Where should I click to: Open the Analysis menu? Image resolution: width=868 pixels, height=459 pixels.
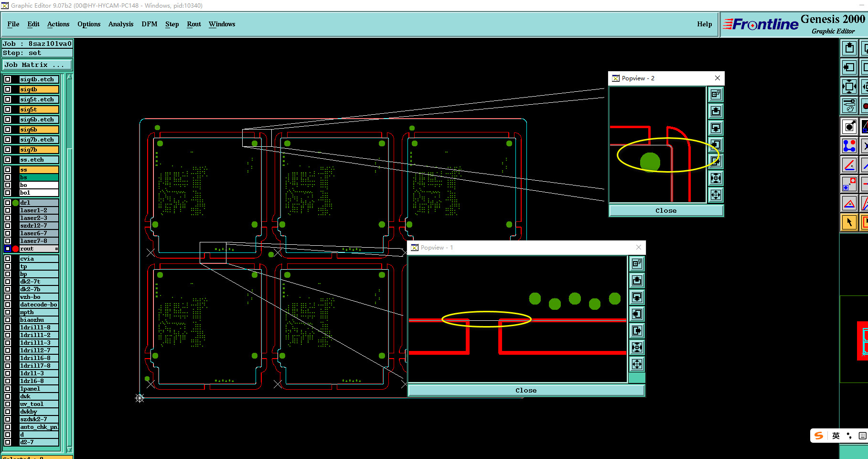(x=121, y=24)
